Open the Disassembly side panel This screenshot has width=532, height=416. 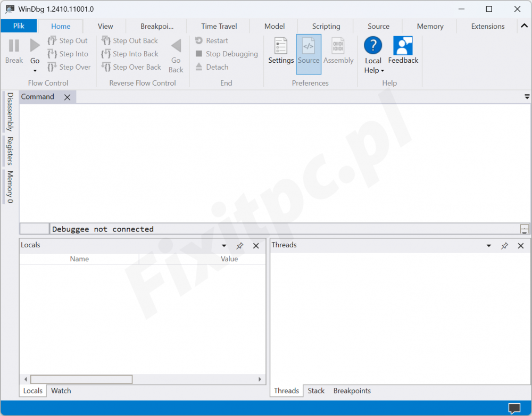(10, 112)
